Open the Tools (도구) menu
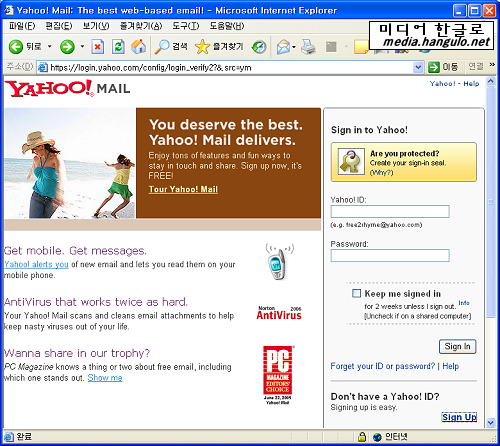The height and width of the screenshot is (446, 500). click(x=186, y=26)
